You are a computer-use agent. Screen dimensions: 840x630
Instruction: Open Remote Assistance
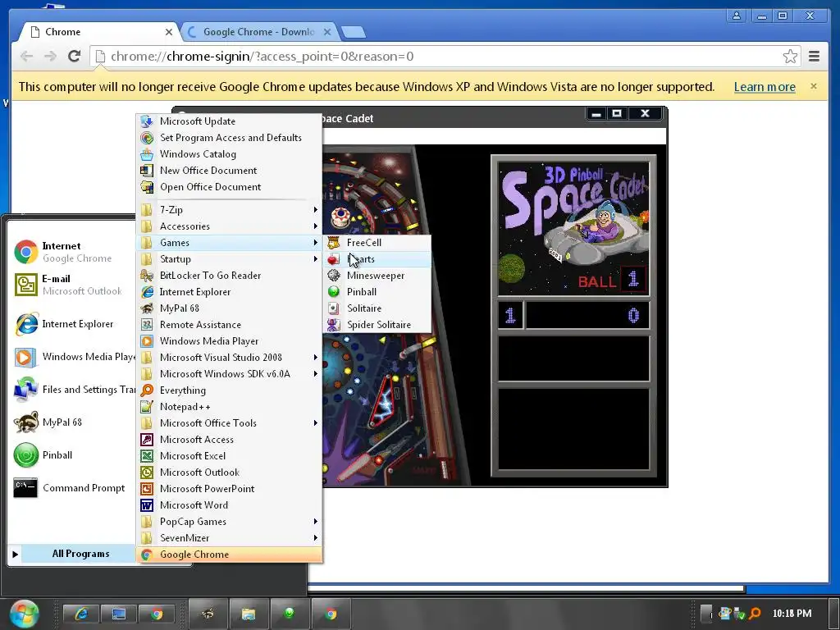[230, 325]
